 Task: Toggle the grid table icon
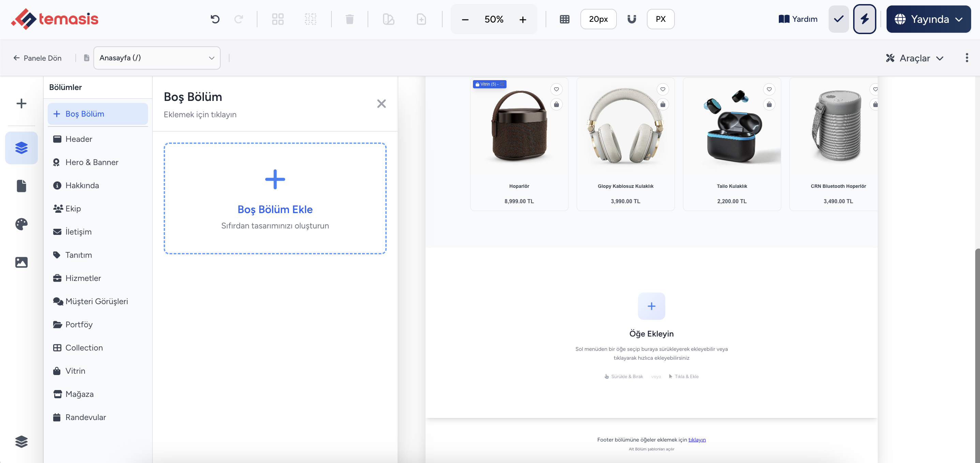(565, 19)
